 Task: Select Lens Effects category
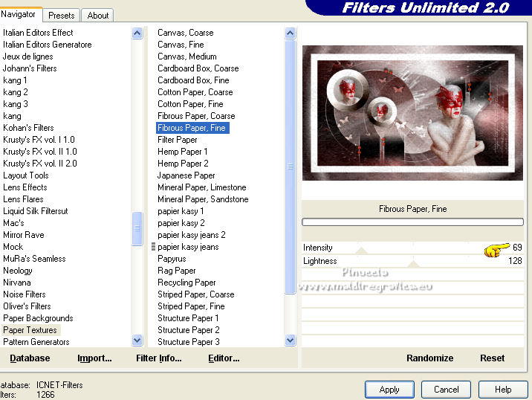[25, 187]
